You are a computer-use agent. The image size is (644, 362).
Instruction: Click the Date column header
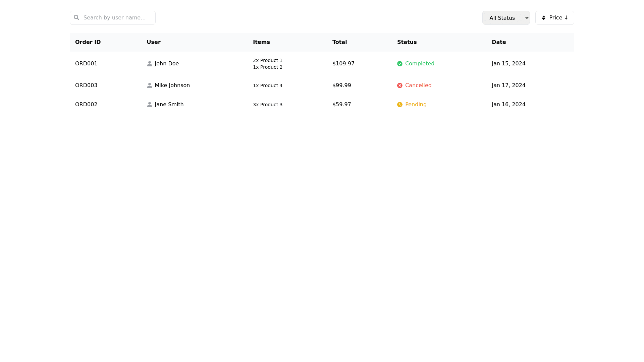[x=498, y=42]
